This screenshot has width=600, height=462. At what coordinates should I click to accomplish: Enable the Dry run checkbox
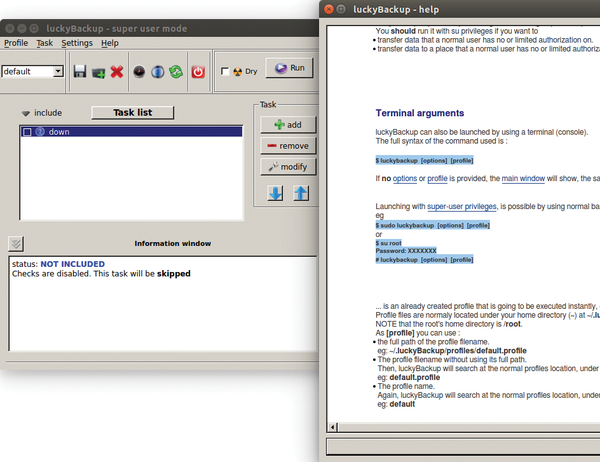pos(225,72)
